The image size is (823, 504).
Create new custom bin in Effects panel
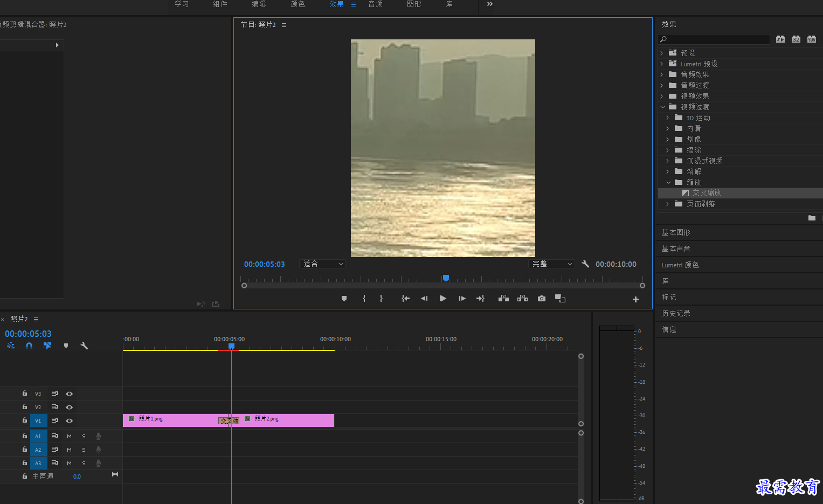point(812,218)
